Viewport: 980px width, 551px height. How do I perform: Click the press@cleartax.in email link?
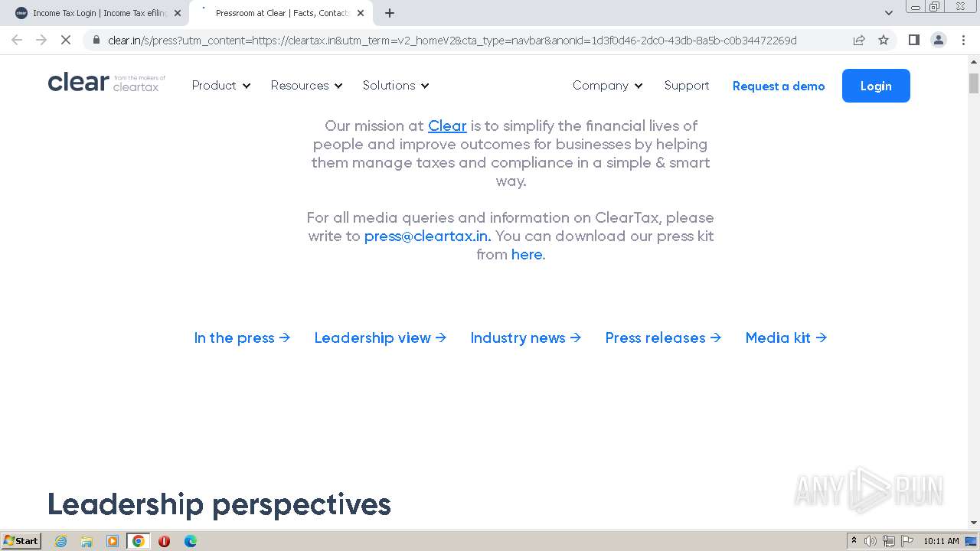[x=426, y=236]
